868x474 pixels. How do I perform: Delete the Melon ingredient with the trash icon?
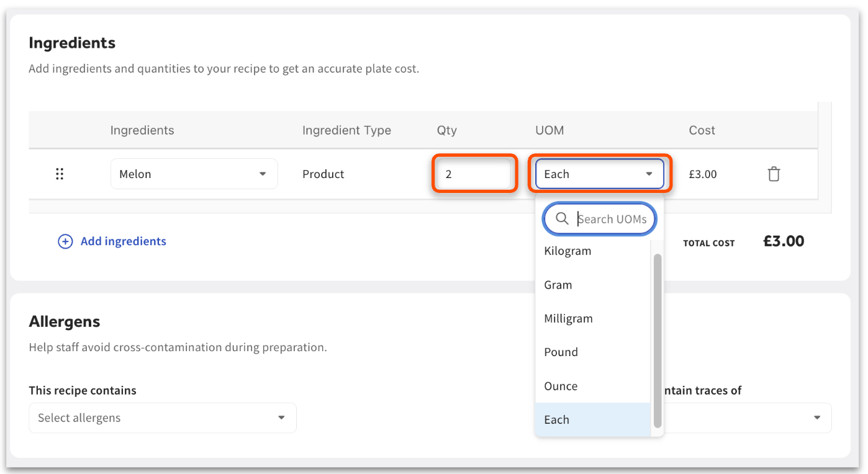pyautogui.click(x=774, y=174)
